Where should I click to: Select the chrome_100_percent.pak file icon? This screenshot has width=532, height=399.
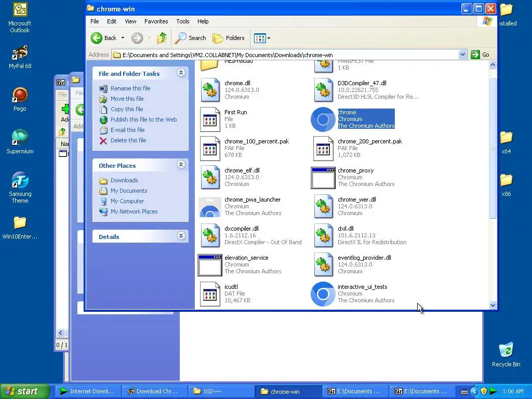(x=210, y=148)
